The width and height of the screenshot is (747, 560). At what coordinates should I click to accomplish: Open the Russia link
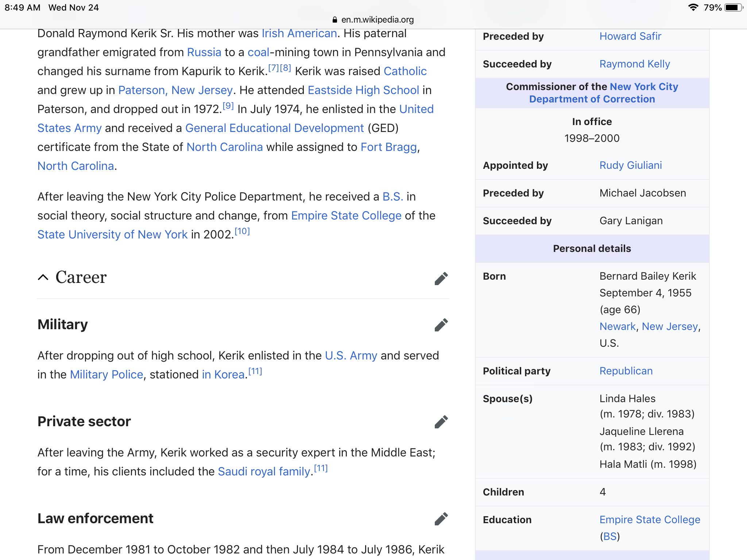(204, 52)
